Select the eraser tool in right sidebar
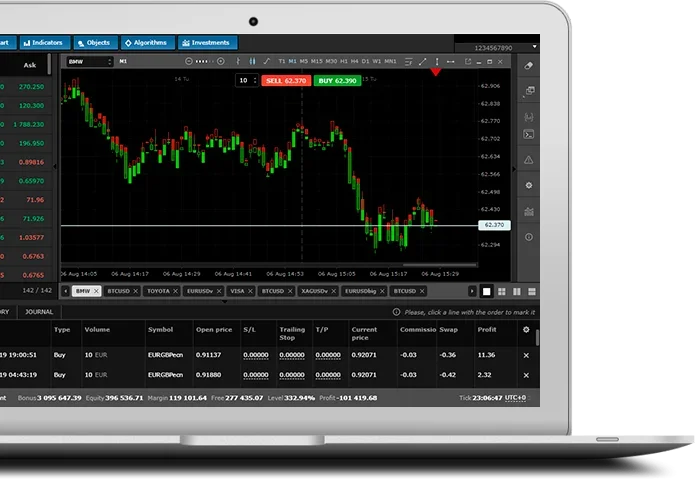 [529, 66]
